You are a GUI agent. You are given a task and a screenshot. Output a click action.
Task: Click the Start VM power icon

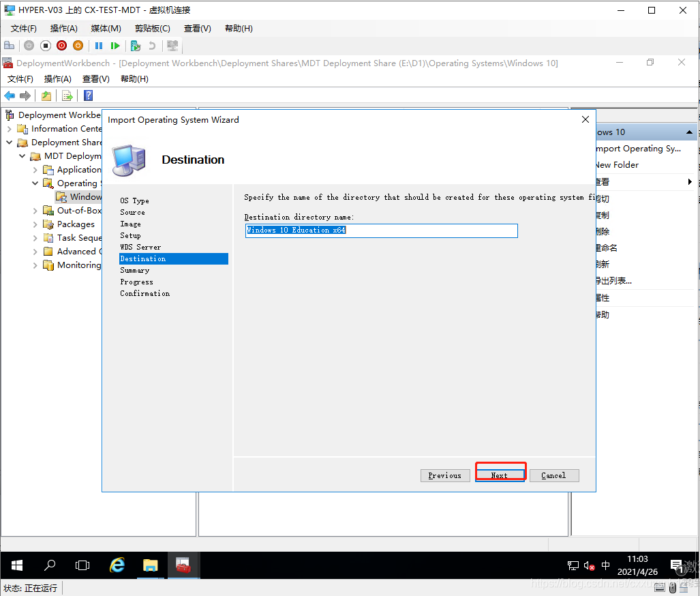(29, 46)
